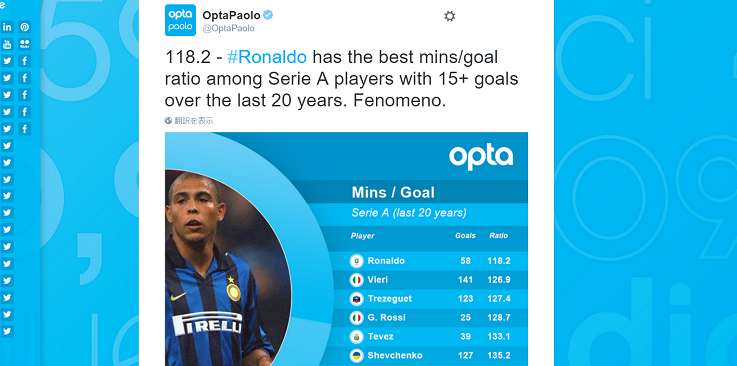This screenshot has height=366, width=737.
Task: Click the Mins / Goal heading in the infographic
Action: (393, 193)
